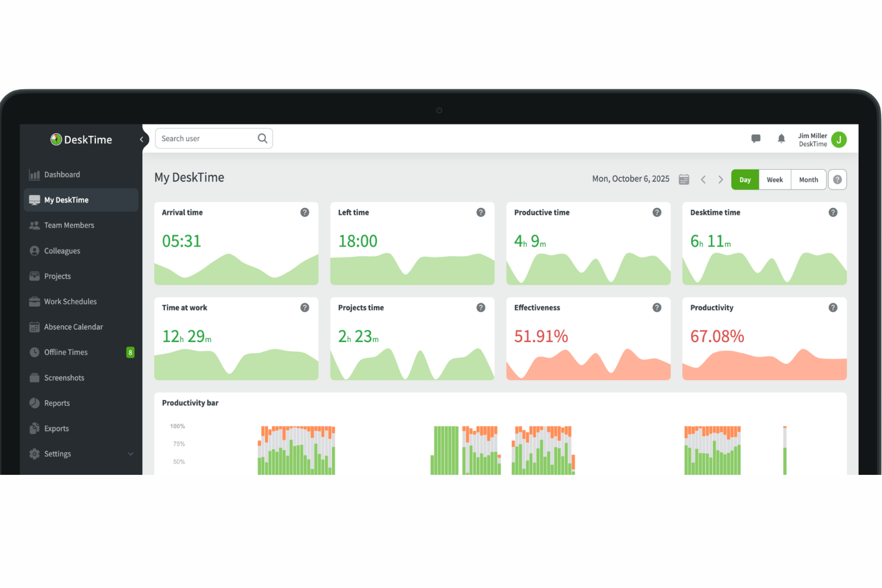Screen dimensions: 882x588
Task: Switch to Day view
Action: point(745,180)
